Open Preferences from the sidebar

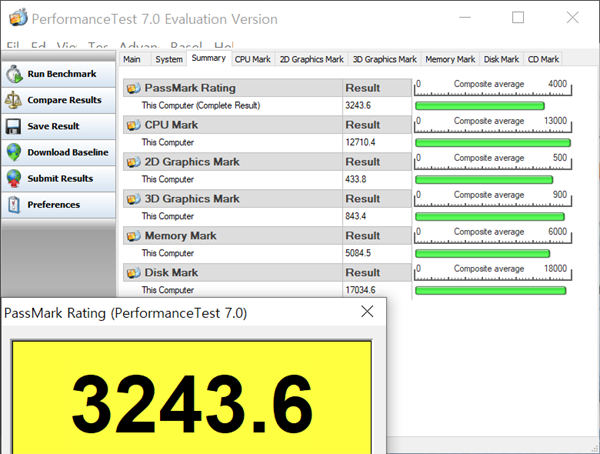coord(58,204)
